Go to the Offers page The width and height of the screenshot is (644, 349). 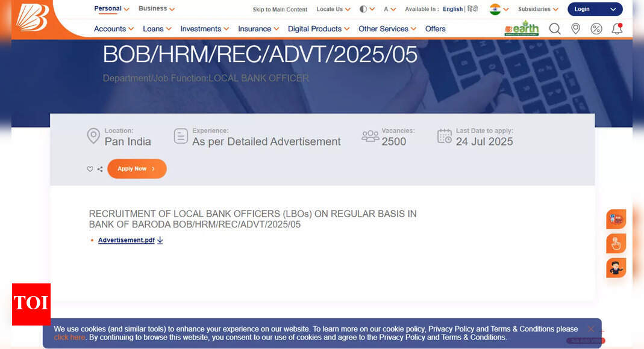point(436,29)
